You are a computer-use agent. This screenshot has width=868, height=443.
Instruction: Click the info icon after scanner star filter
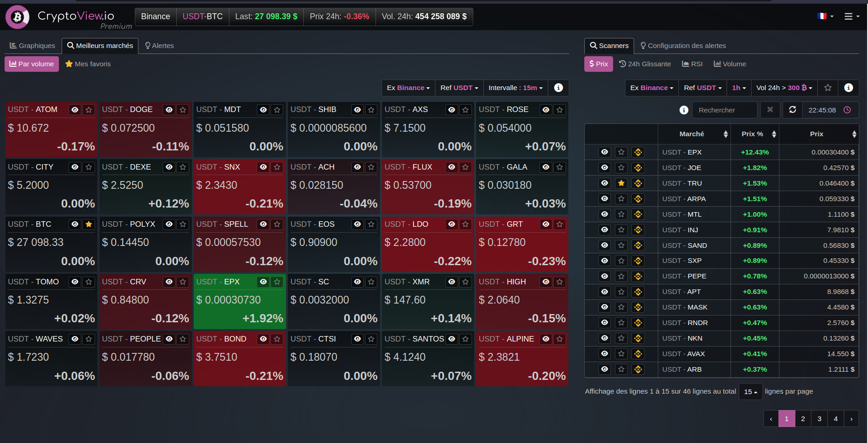click(x=848, y=88)
